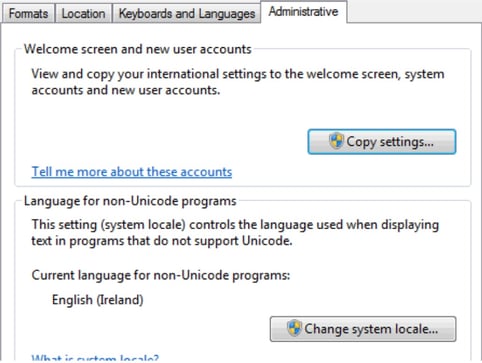Select the Keyboards and Languages tab
This screenshot has height=363, width=482.
pos(187,14)
